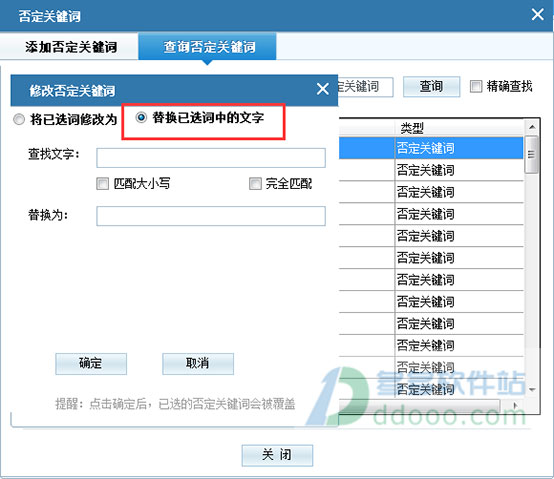Click the list scrollbar up arrow

click(x=532, y=127)
